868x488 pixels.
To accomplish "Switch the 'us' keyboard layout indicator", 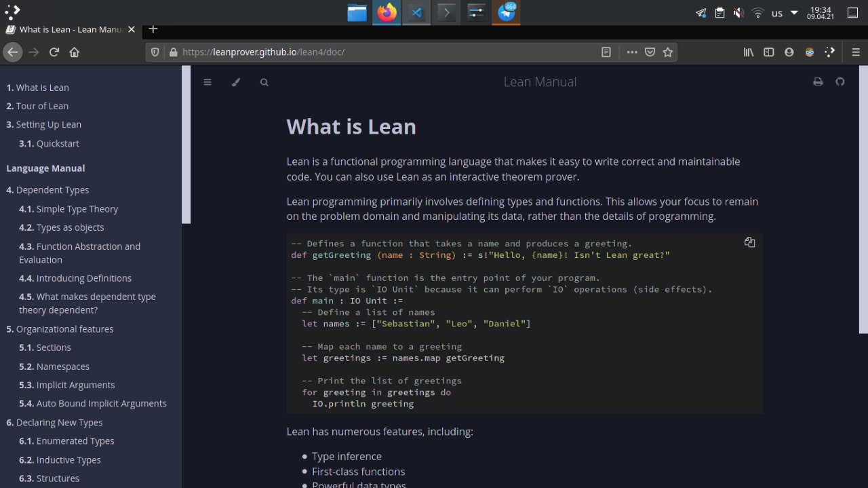I will click(777, 13).
